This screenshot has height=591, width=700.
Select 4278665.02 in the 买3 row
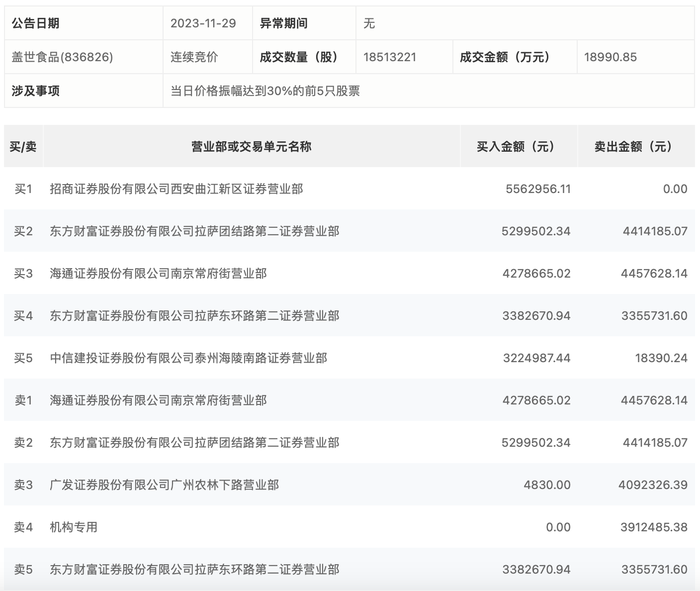(x=537, y=273)
